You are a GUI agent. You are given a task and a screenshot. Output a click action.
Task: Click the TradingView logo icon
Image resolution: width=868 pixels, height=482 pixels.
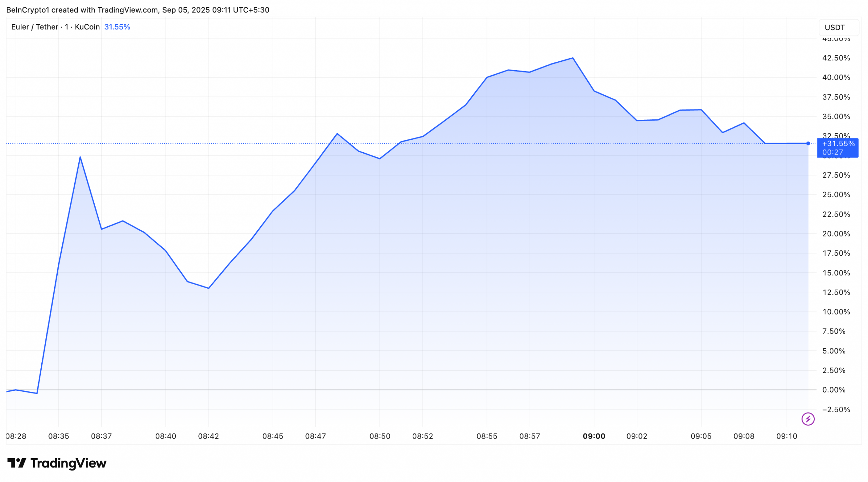17,463
